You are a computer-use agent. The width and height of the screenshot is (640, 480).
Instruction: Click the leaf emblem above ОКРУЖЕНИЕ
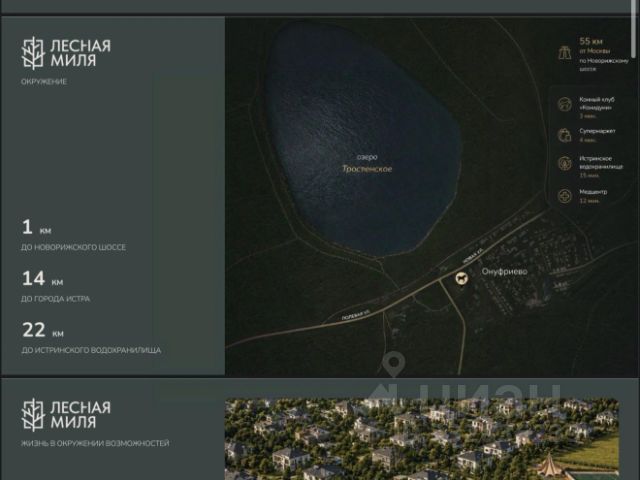32,53
